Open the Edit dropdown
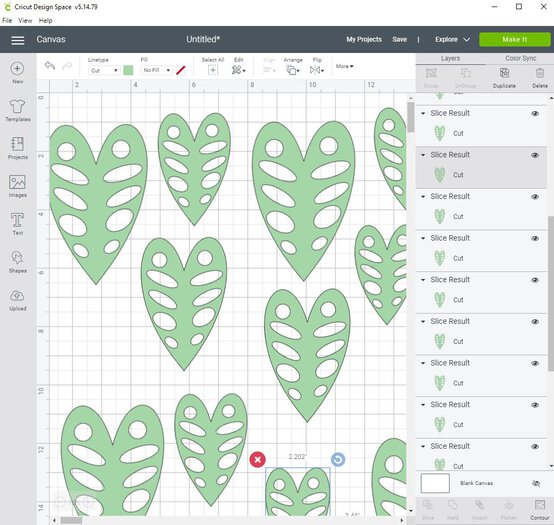Image resolution: width=554 pixels, height=525 pixels. tap(238, 70)
